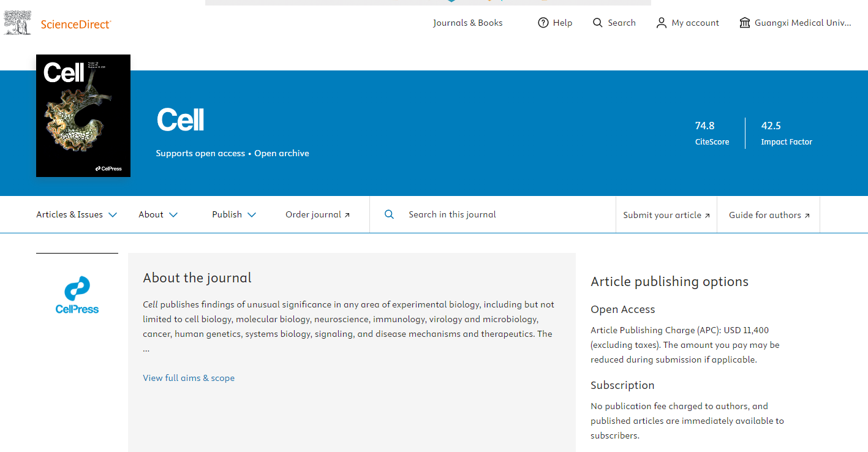Click the My account person icon
Viewport: 868px width, 452px height.
661,23
